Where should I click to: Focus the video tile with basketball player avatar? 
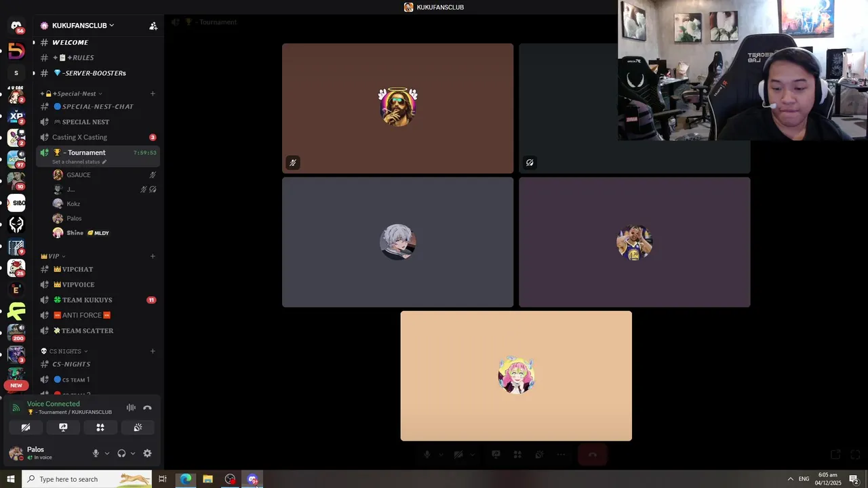coord(635,242)
